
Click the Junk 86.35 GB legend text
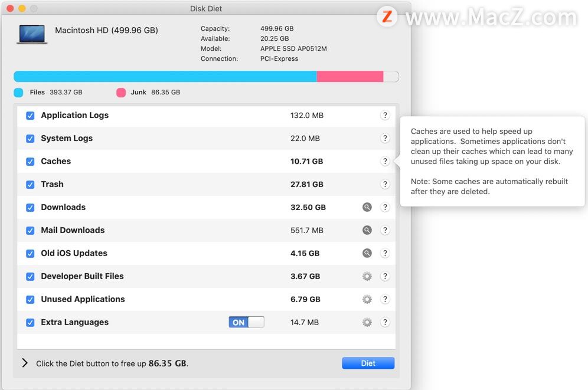(x=156, y=92)
